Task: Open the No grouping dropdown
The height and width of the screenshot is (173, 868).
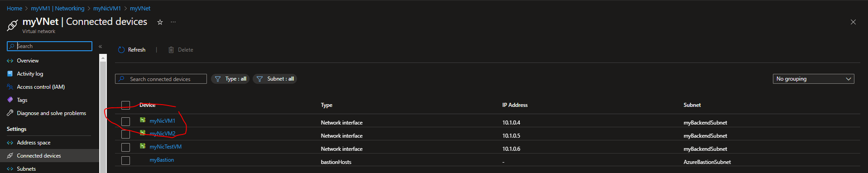Action: pos(813,79)
